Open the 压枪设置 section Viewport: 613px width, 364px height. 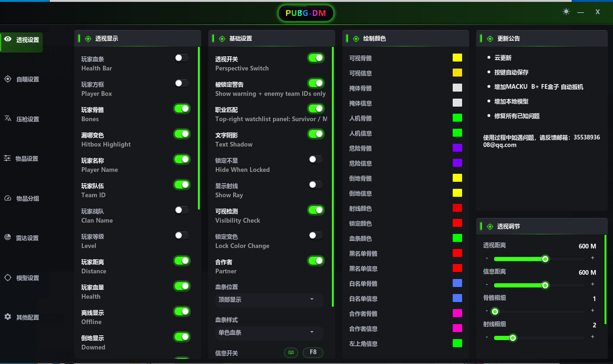pos(22,119)
